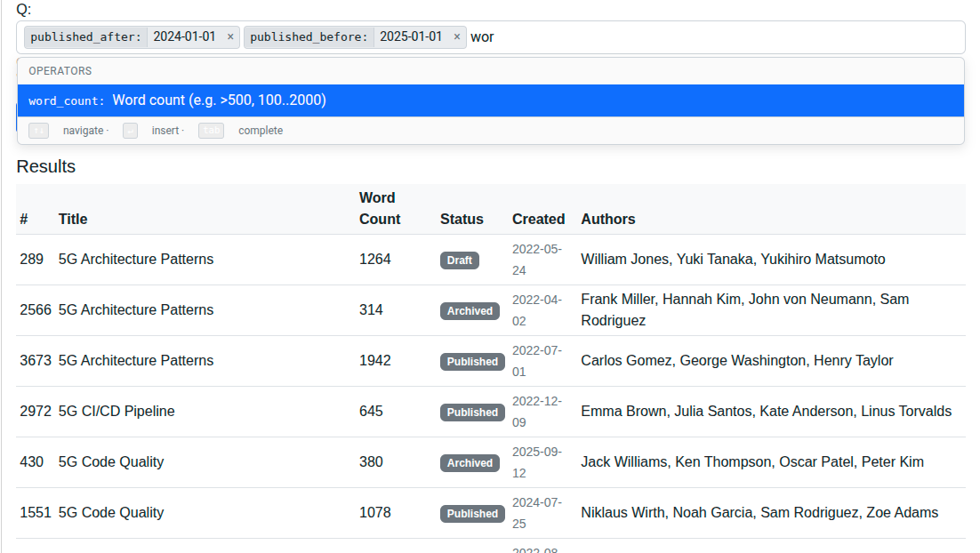Click created date 2022-07-01
This screenshot has width=980, height=553.
(x=537, y=361)
